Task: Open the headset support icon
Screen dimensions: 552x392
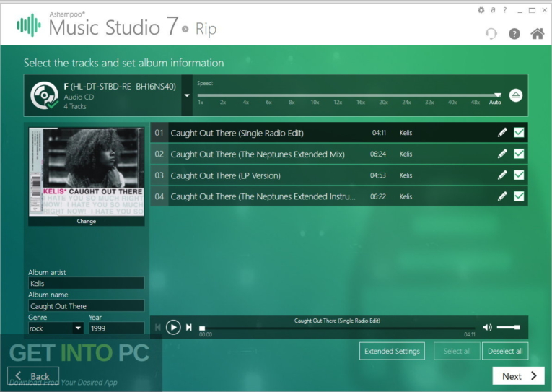Action: point(491,34)
